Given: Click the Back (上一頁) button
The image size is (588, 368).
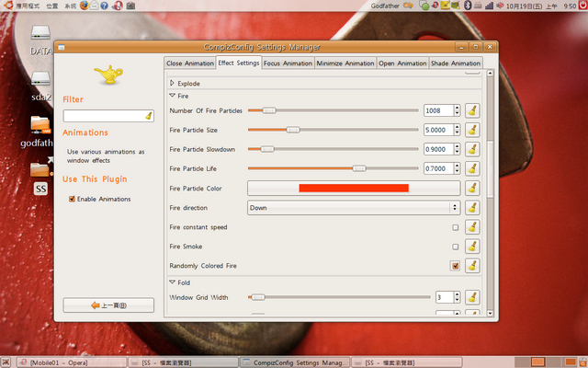Looking at the screenshot, I should pyautogui.click(x=108, y=305).
